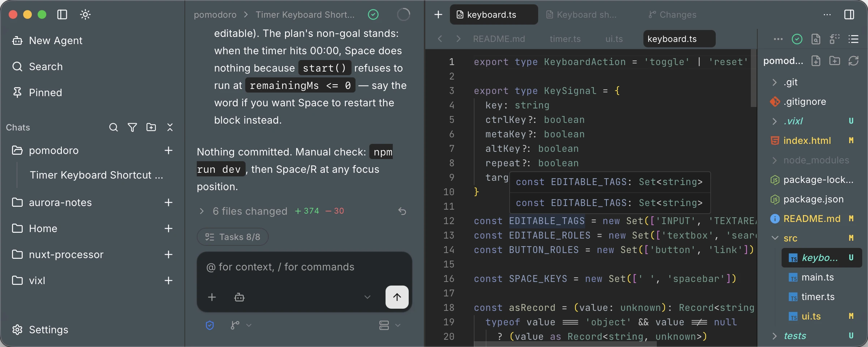Create new file in pomodoro explorer
This screenshot has height=347, width=868.
(x=816, y=61)
